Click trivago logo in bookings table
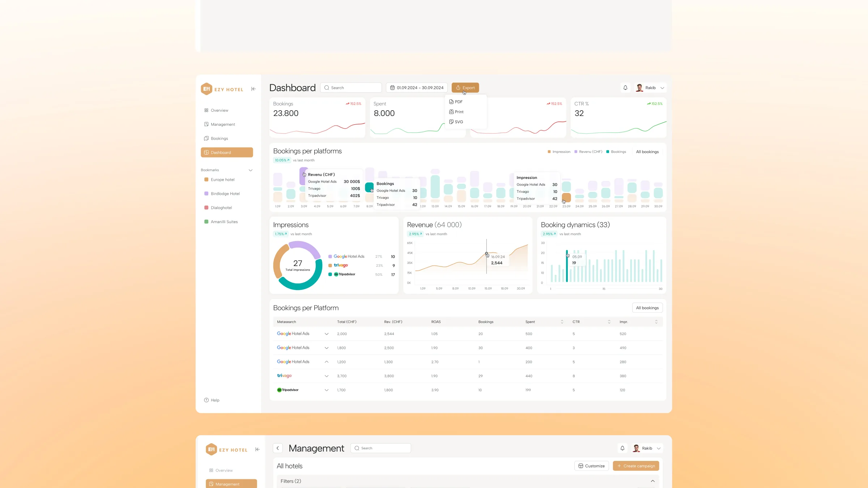 pos(284,376)
